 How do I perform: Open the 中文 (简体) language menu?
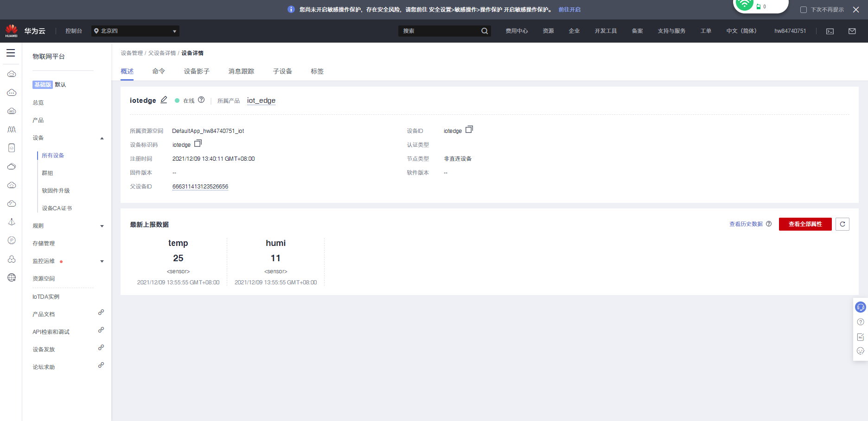click(x=741, y=31)
